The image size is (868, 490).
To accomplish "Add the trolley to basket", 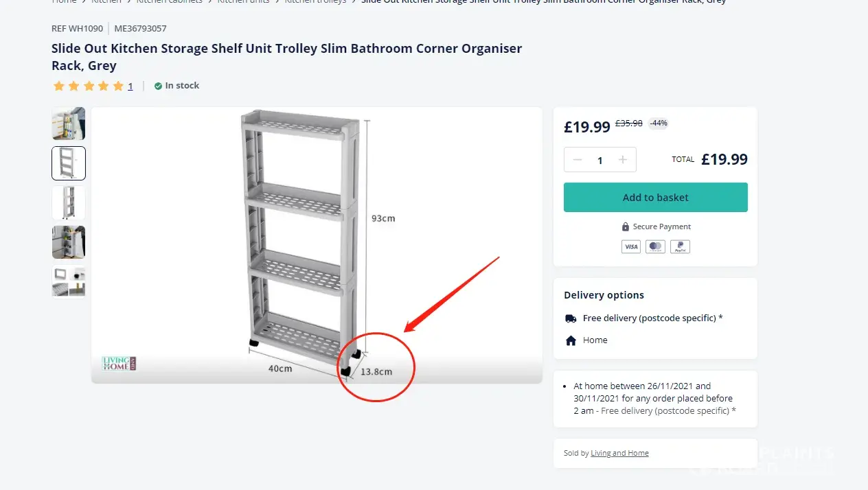I will (655, 198).
